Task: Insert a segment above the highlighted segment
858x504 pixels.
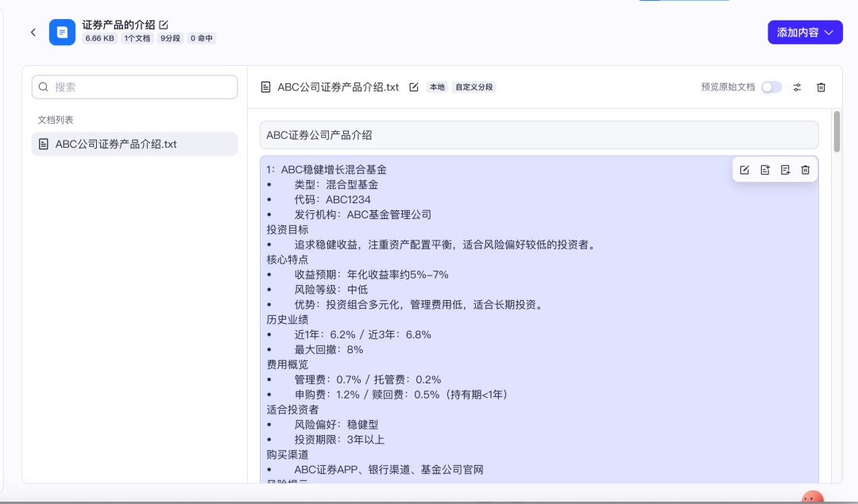Action: click(765, 170)
